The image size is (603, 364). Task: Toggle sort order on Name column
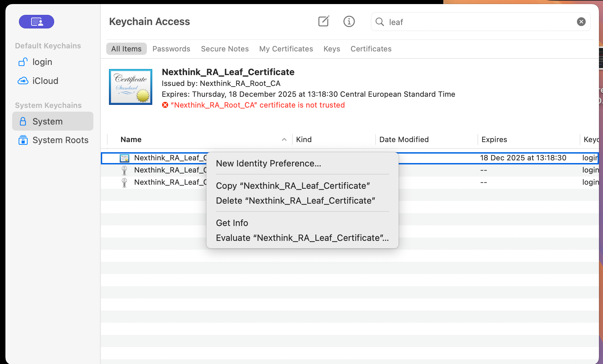coord(200,139)
